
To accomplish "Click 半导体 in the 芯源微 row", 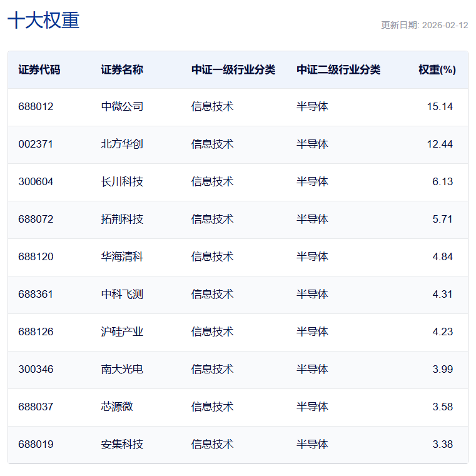I will [x=312, y=407].
